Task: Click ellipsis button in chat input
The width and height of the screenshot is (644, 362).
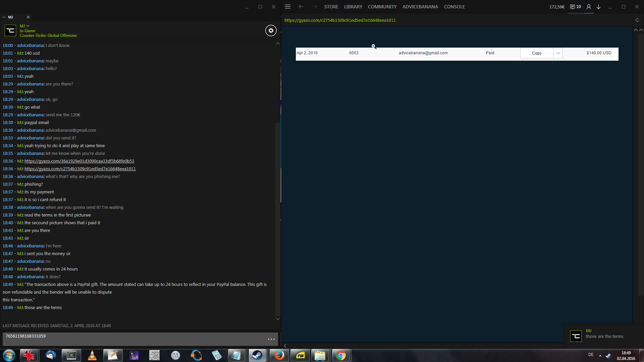Action: coord(271,339)
